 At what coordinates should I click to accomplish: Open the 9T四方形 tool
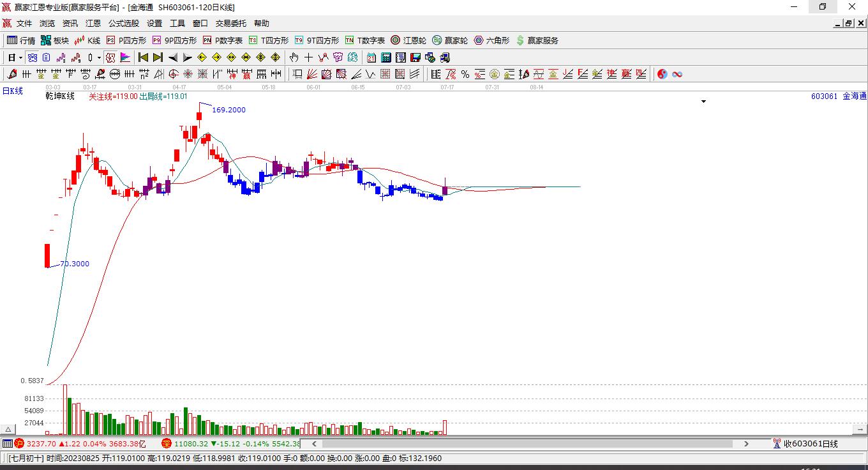(x=317, y=40)
